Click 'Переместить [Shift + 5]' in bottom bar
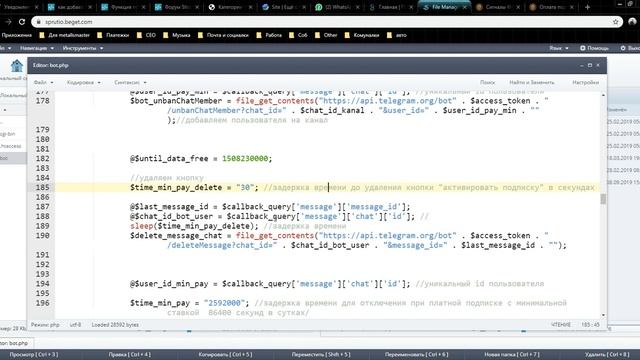 (321, 355)
